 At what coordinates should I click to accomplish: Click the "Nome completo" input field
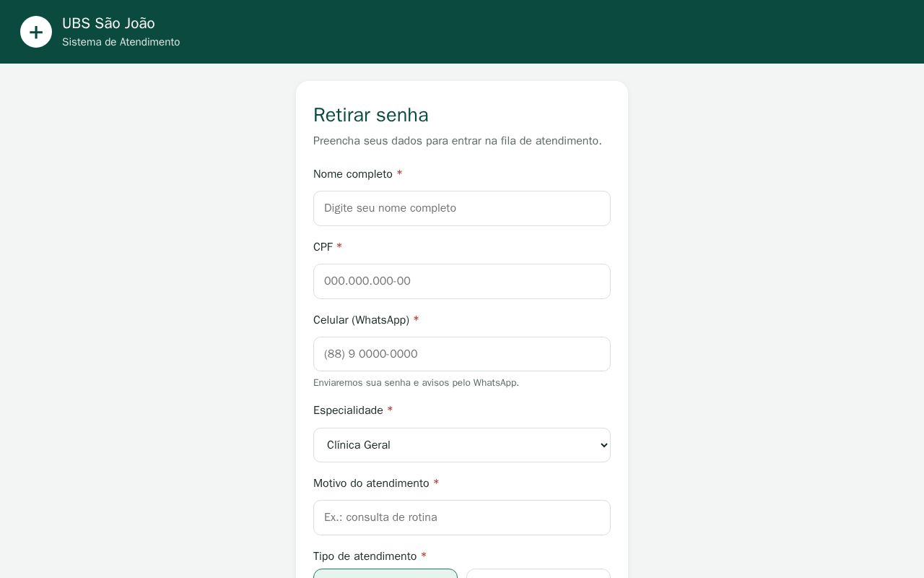462,208
